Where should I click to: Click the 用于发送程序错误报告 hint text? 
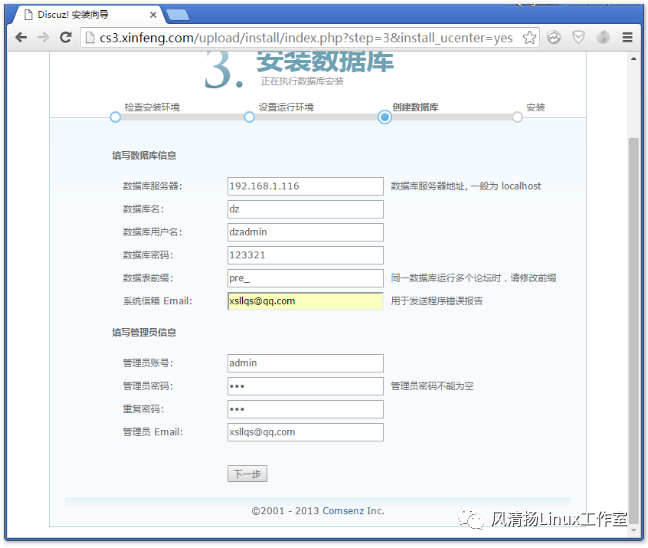[x=436, y=301]
